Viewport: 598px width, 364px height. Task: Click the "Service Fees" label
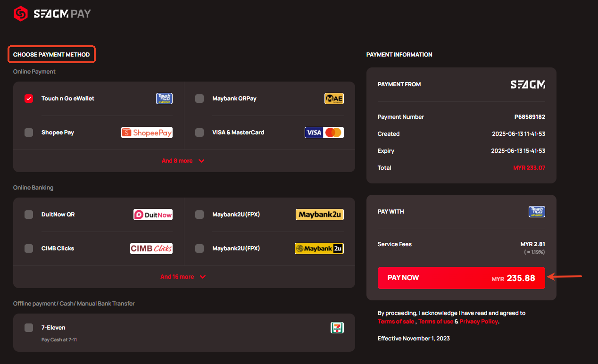395,244
